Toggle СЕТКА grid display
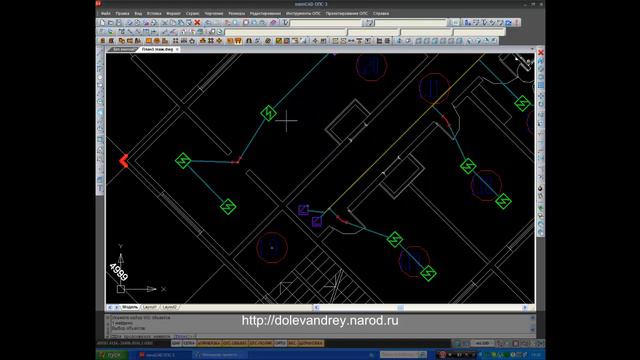 (189, 343)
